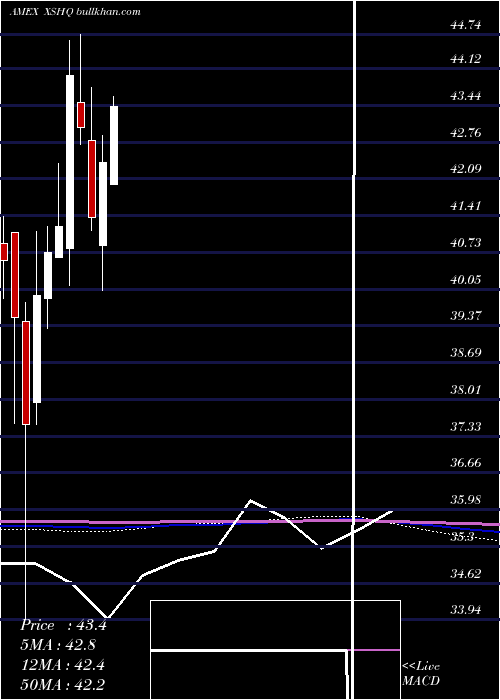Click the last white candlestick near 43.44
This screenshot has width=500, height=700.
pyautogui.click(x=114, y=145)
